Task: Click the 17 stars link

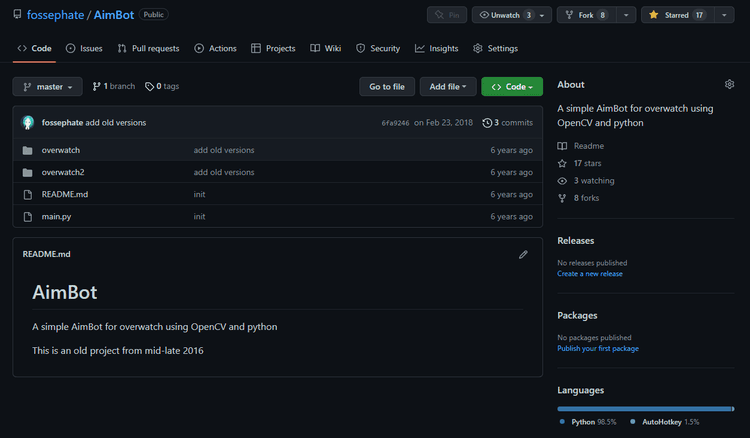Action: click(x=580, y=163)
